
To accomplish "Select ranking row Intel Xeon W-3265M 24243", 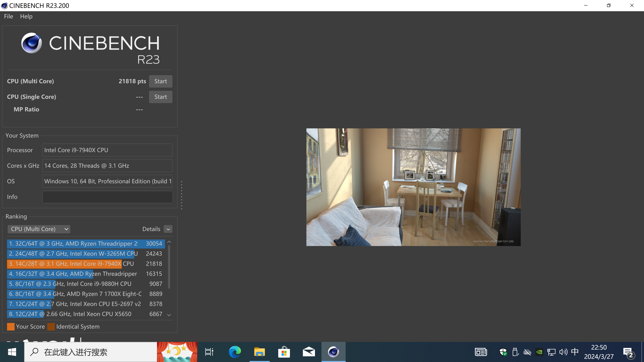I will (x=86, y=254).
